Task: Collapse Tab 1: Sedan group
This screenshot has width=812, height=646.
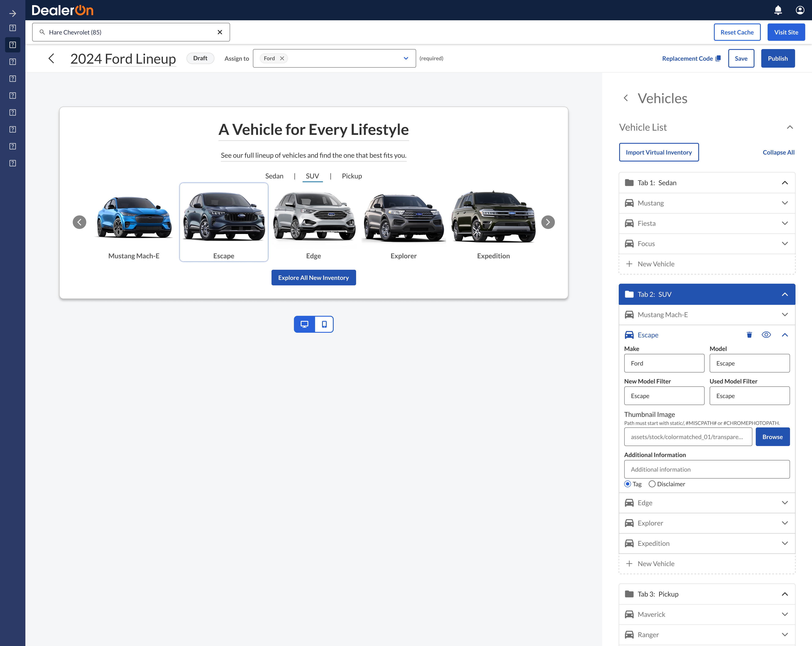Action: (x=785, y=183)
